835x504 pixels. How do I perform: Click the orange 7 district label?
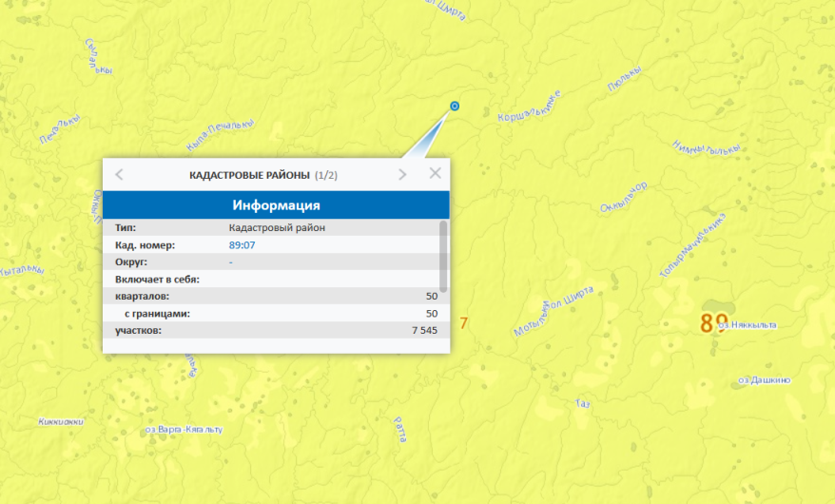click(x=463, y=323)
